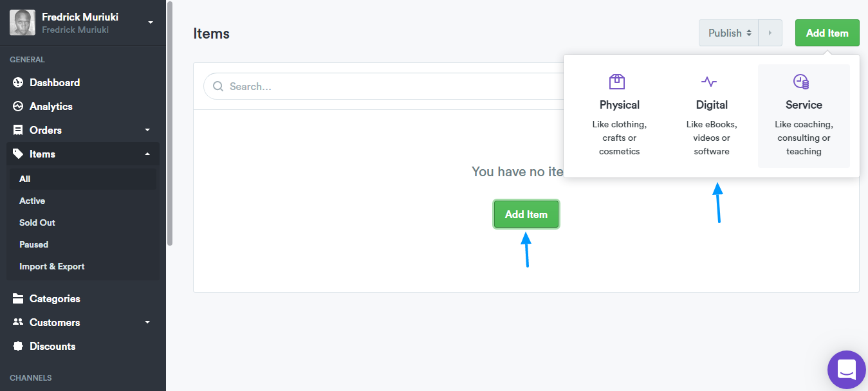Click the Customers people icon

tap(18, 322)
